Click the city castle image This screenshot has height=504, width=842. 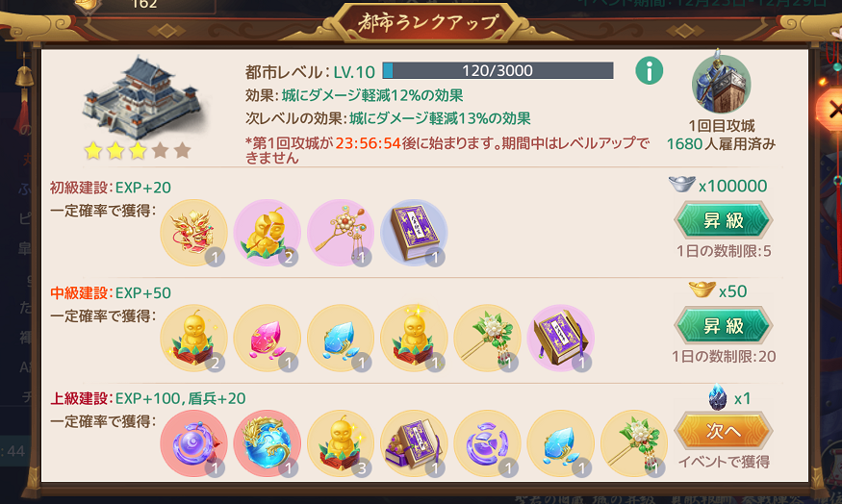[x=142, y=98]
